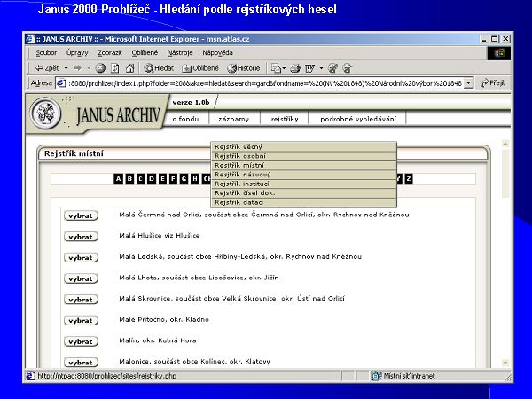Screen dimensions: 532x399
Task: Click vybrat for Malé Přítočno, okr. Kladno
Action: click(x=81, y=321)
